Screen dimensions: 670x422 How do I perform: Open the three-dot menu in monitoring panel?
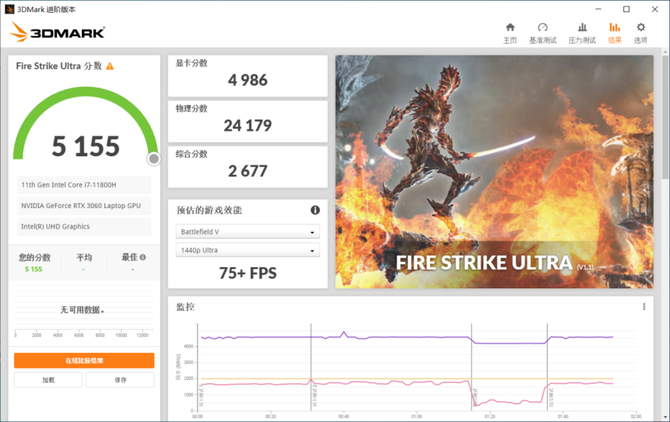click(x=644, y=307)
